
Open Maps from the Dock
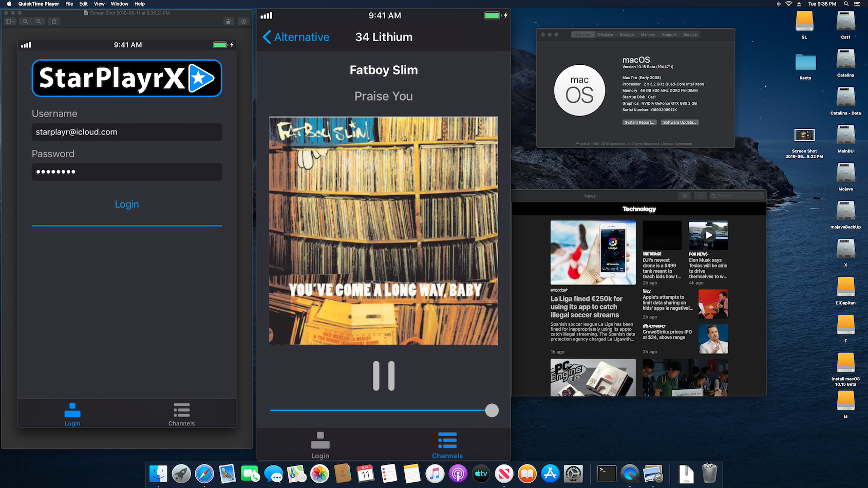[x=296, y=474]
